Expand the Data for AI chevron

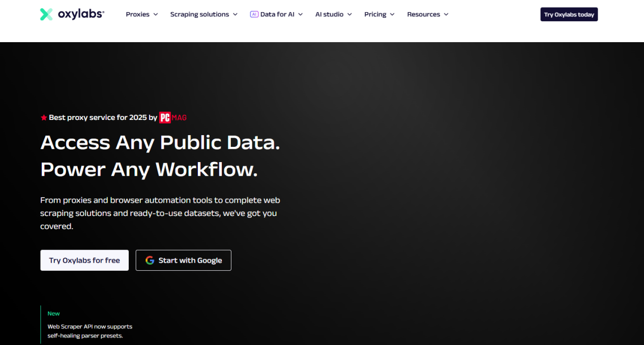(300, 14)
